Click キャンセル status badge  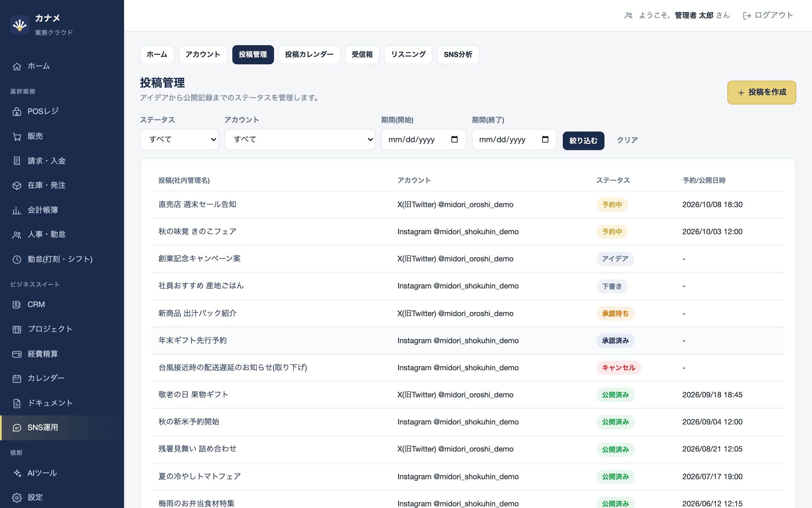[618, 367]
